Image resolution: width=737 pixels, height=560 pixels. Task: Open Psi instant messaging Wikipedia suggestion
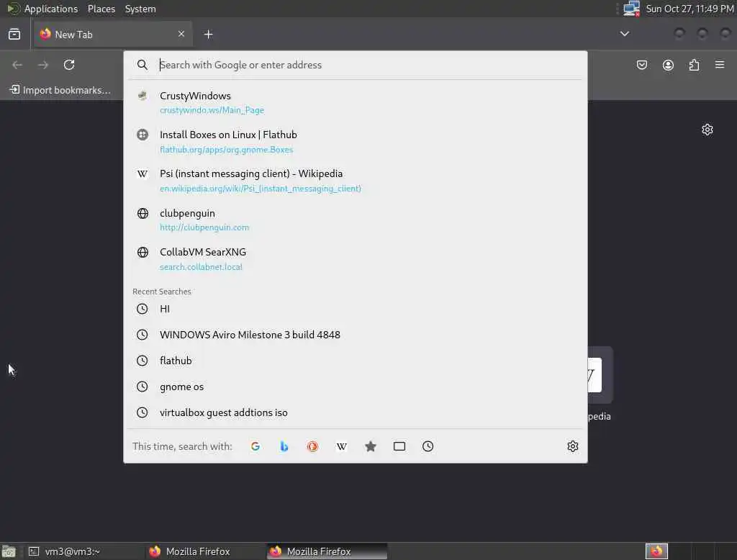point(356,181)
